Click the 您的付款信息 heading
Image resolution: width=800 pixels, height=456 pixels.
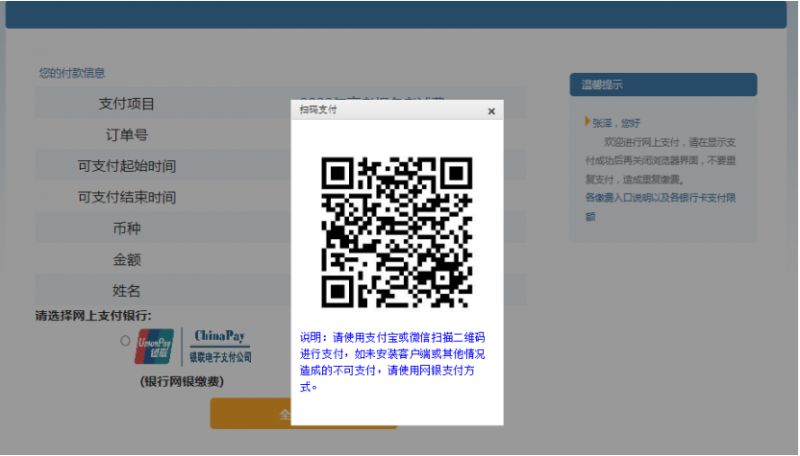point(72,73)
